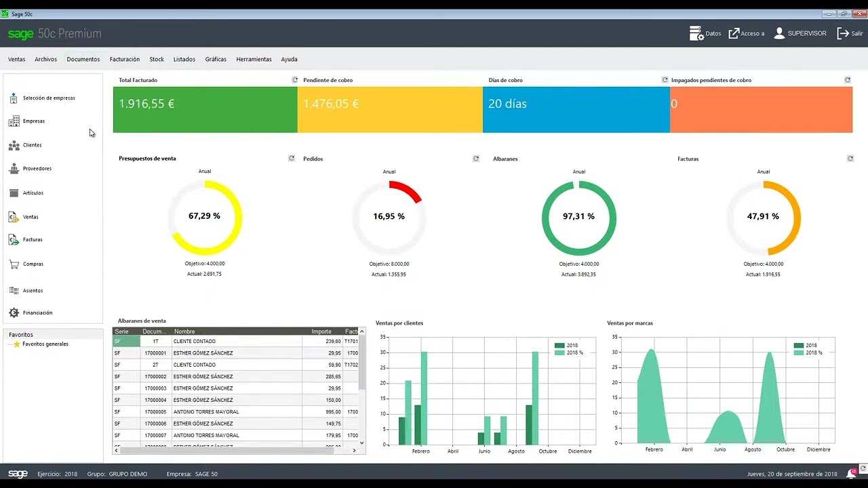Refresh the Total Facturado tile
This screenshot has width=868, height=488.
[x=295, y=80]
